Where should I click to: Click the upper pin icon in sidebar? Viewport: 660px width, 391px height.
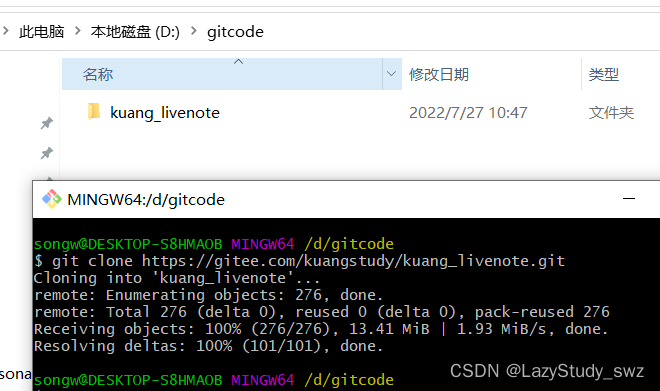[x=47, y=123]
